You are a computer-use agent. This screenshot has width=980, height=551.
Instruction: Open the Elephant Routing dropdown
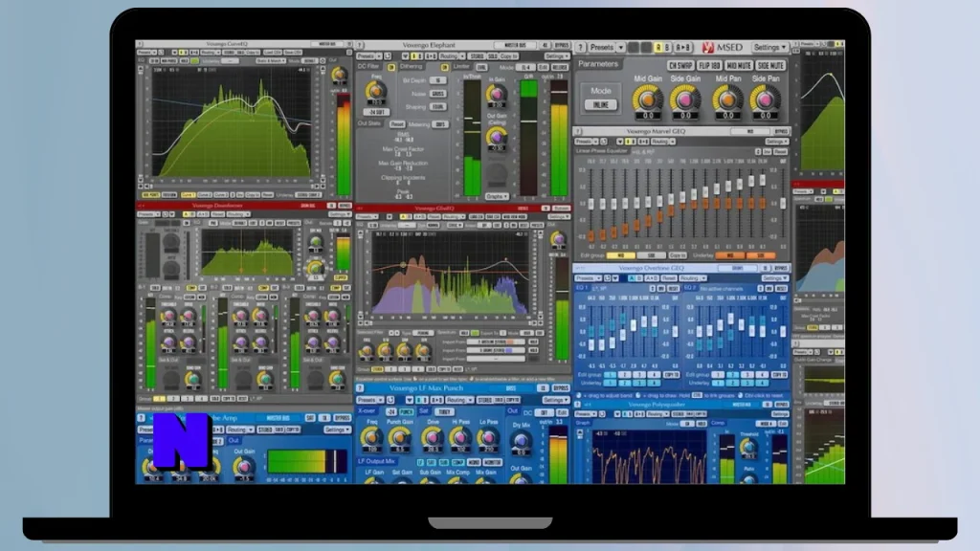click(450, 56)
